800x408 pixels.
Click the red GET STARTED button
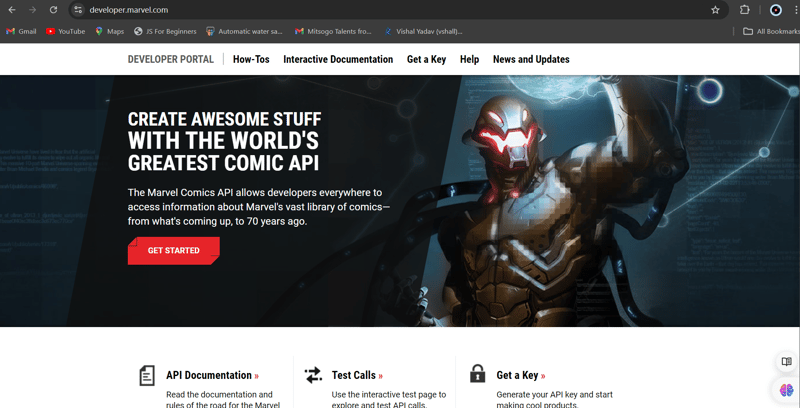tap(173, 250)
